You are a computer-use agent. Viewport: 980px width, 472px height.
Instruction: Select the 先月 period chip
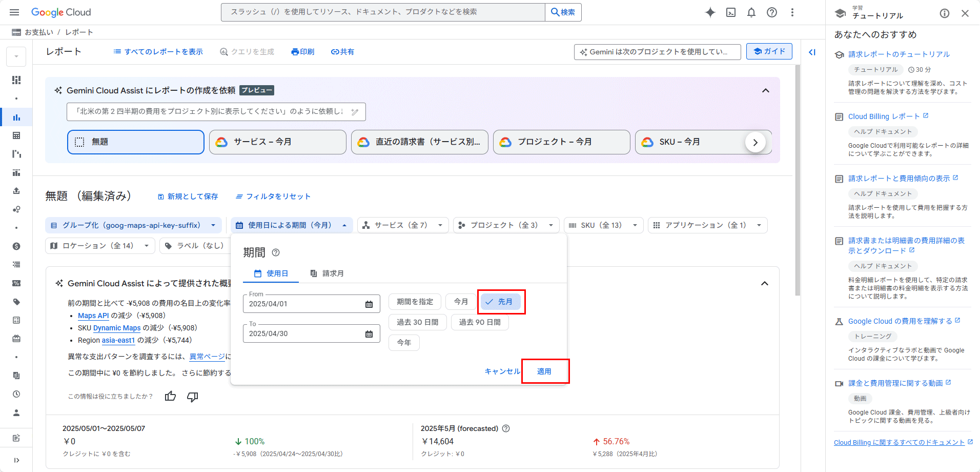point(501,302)
